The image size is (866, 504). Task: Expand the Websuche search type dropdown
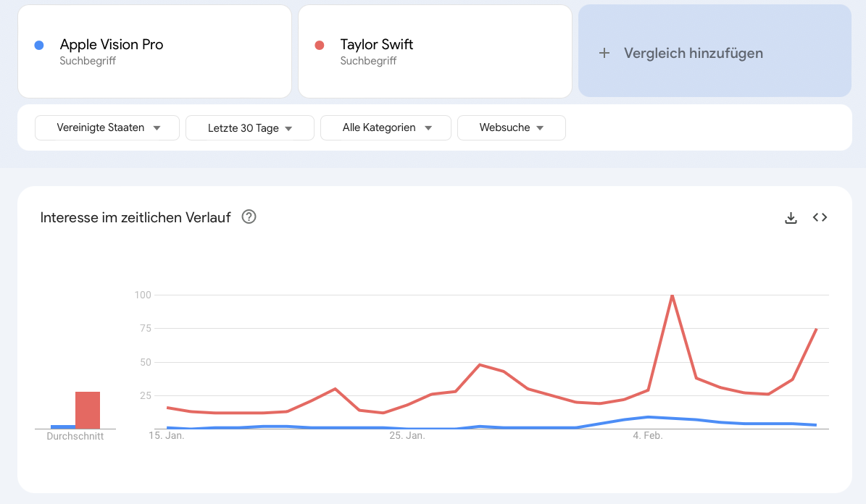pos(512,128)
